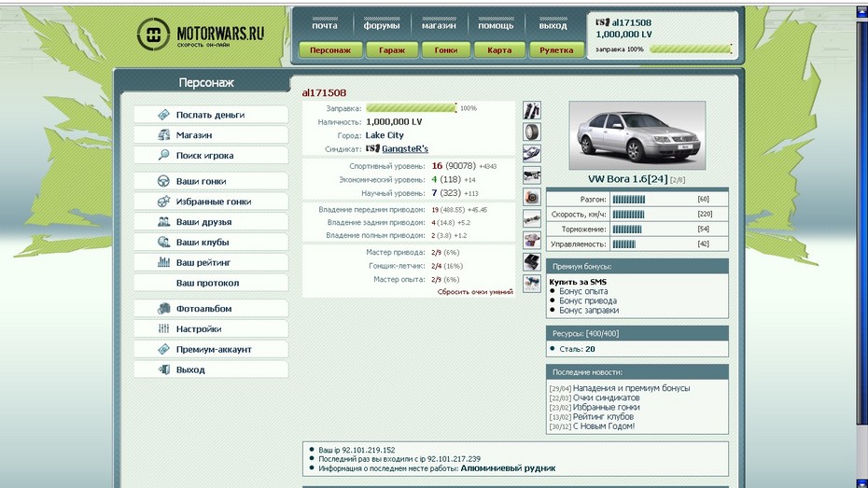Viewport: 868px width, 488px height.
Task: Open the почта top menu item
Action: [x=325, y=25]
